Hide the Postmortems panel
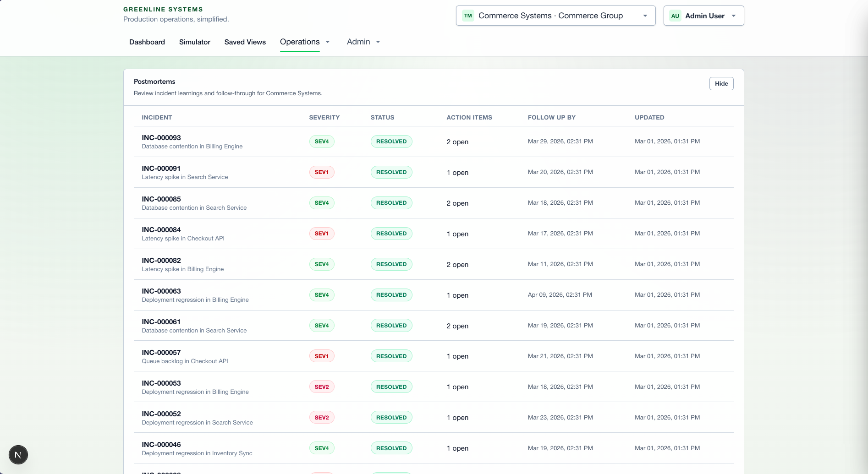Screen dimensions: 868x474 click(721, 83)
